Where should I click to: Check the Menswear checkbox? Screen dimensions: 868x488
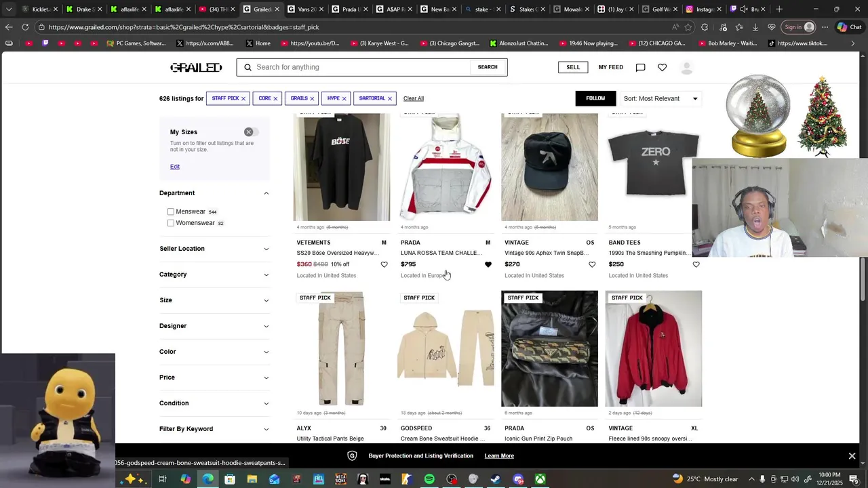[x=171, y=212]
